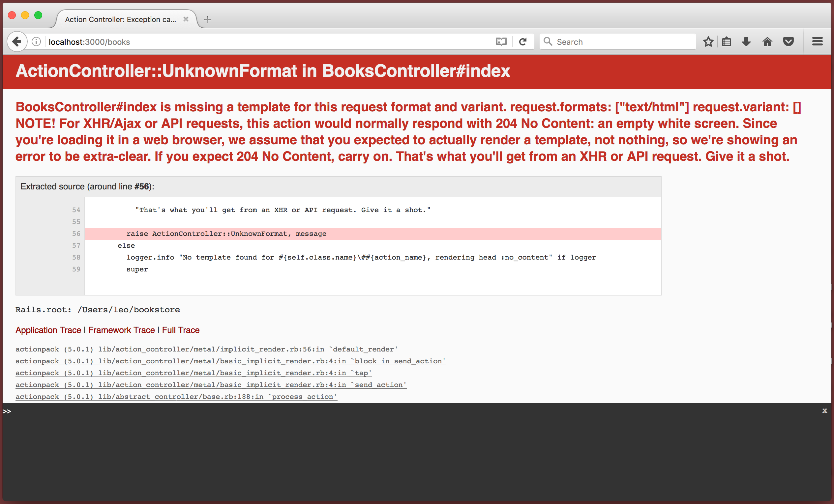This screenshot has height=504, width=834.
Task: Click the bookmark star icon
Action: [710, 42]
